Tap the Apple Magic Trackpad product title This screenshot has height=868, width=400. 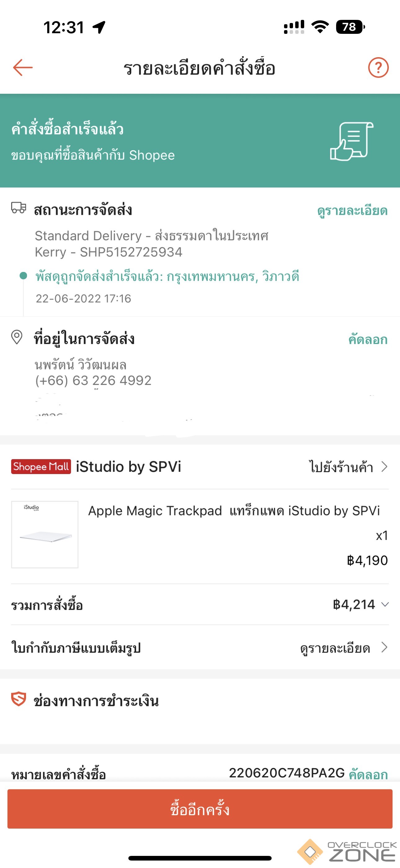pyautogui.click(x=234, y=511)
